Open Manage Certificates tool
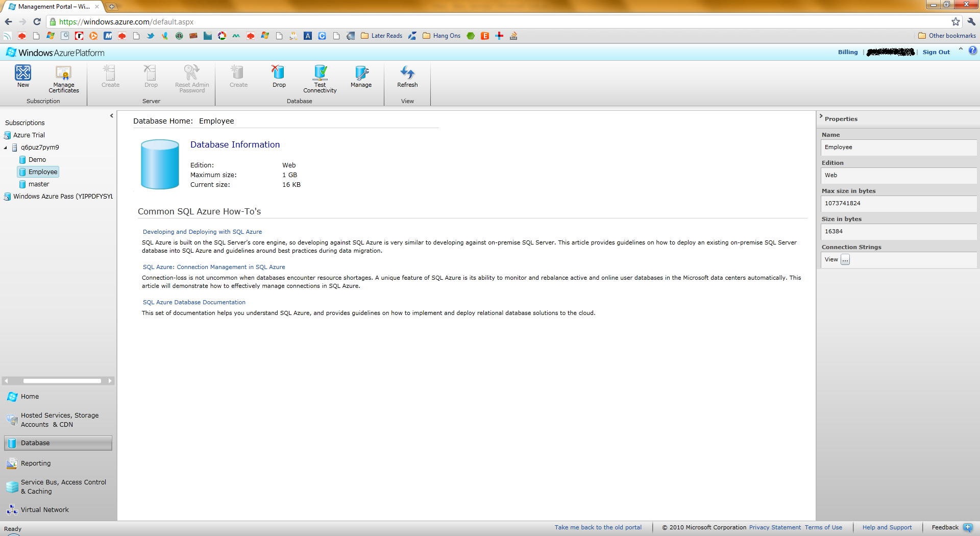This screenshot has width=980, height=536. pyautogui.click(x=64, y=73)
